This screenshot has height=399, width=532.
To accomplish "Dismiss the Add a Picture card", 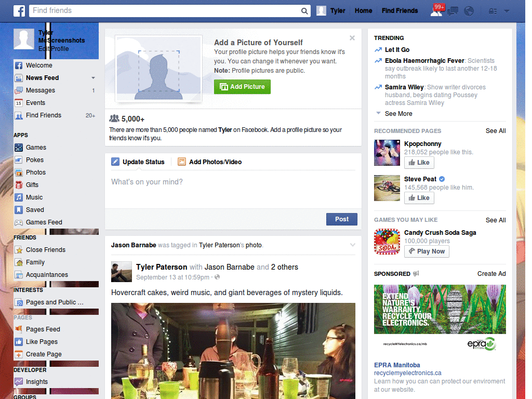I will (x=352, y=38).
